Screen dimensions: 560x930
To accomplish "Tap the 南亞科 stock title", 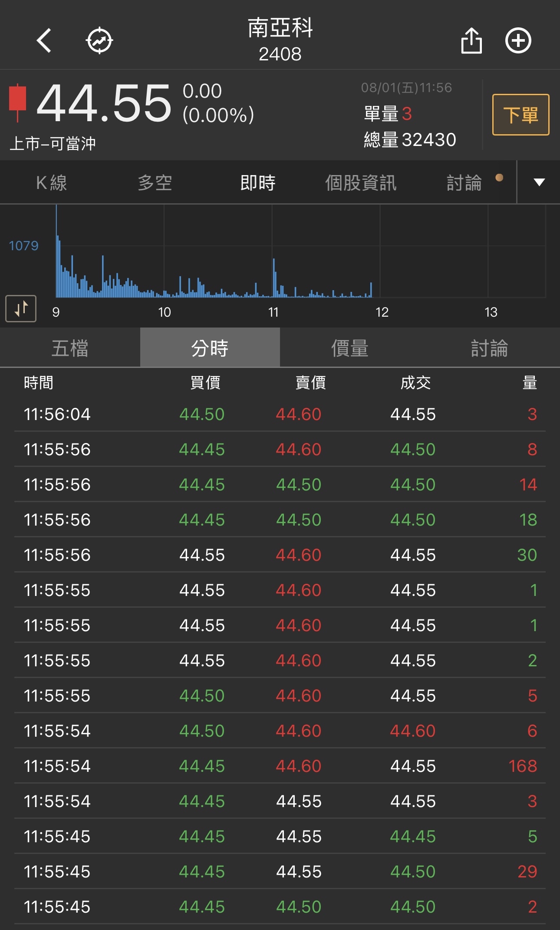I will click(280, 27).
